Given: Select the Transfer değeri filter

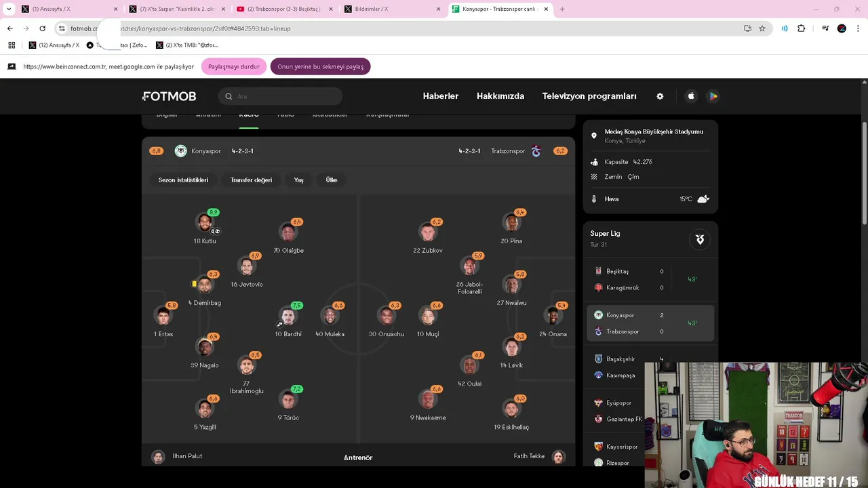Looking at the screenshot, I should (x=251, y=180).
